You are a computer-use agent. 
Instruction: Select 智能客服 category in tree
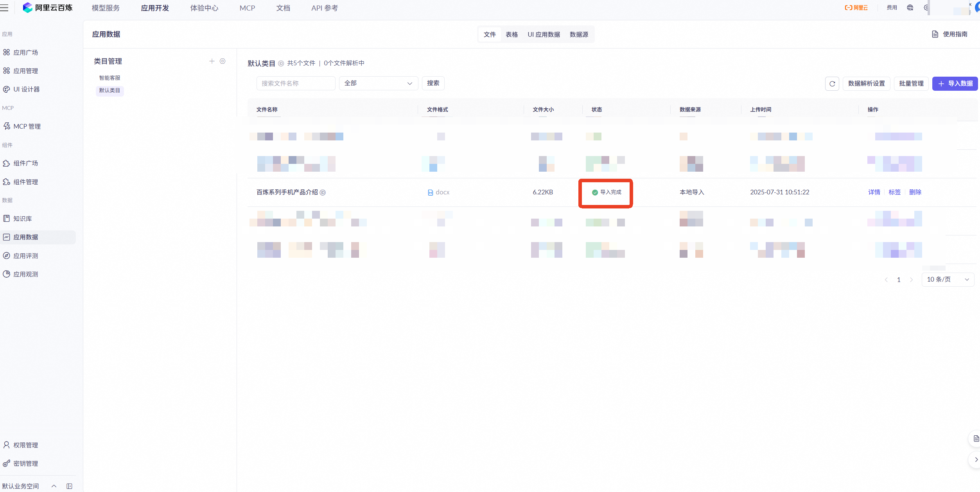tap(109, 78)
